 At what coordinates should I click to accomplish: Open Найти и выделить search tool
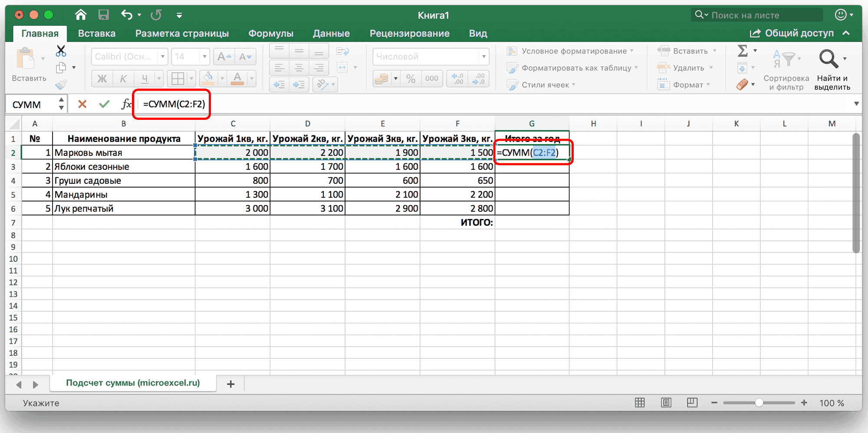point(832,69)
